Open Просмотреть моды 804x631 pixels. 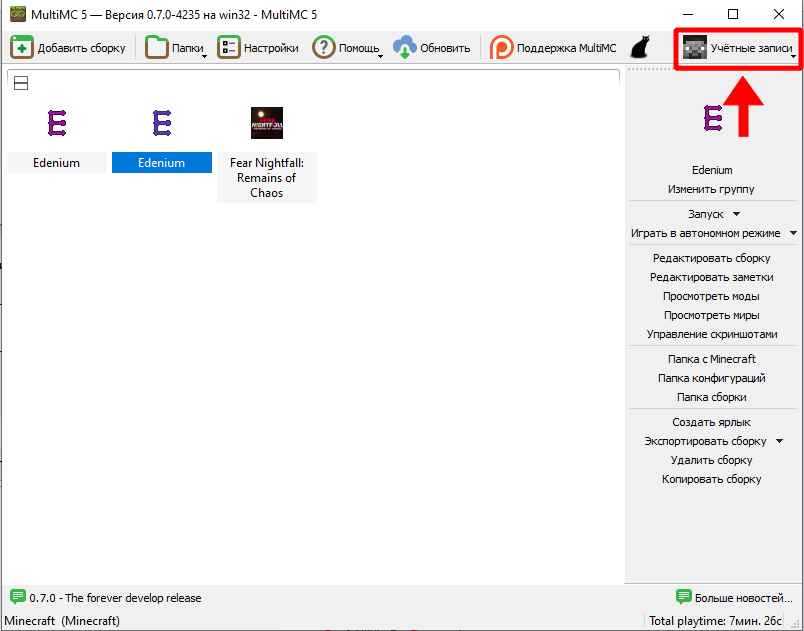click(711, 296)
